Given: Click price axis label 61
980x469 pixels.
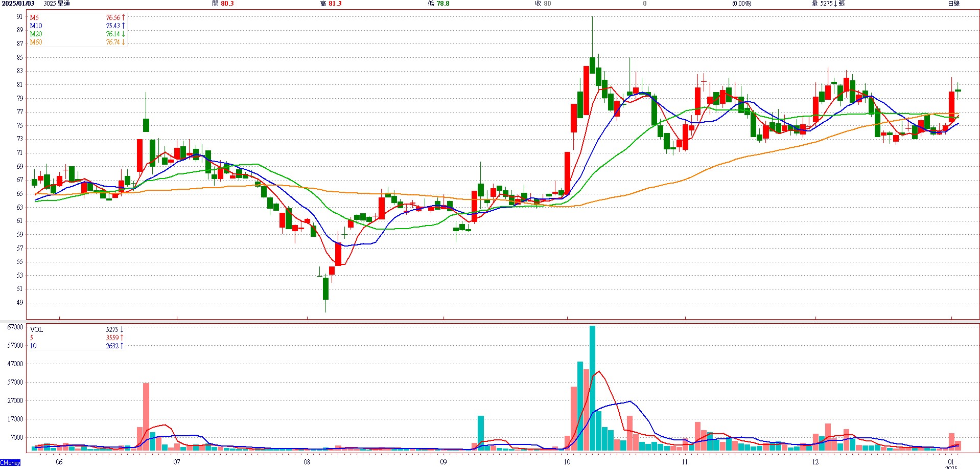Looking at the screenshot, I should (20, 220).
